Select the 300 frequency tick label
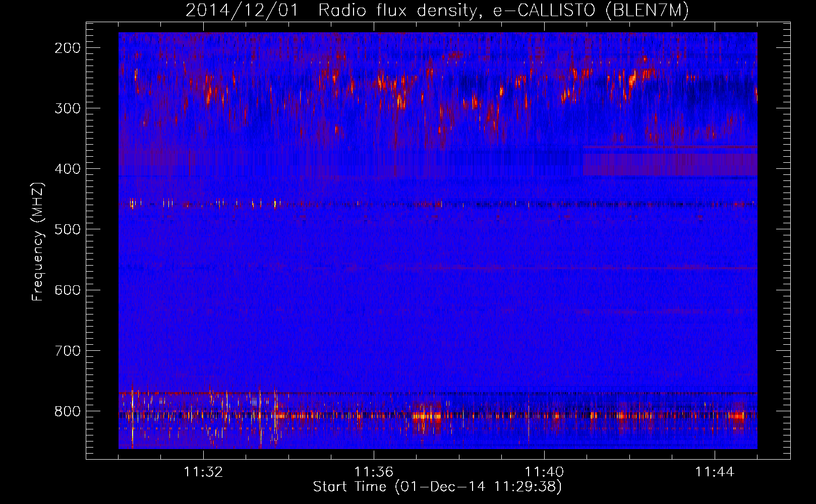Image resolution: width=816 pixels, height=504 pixels. tap(67, 108)
